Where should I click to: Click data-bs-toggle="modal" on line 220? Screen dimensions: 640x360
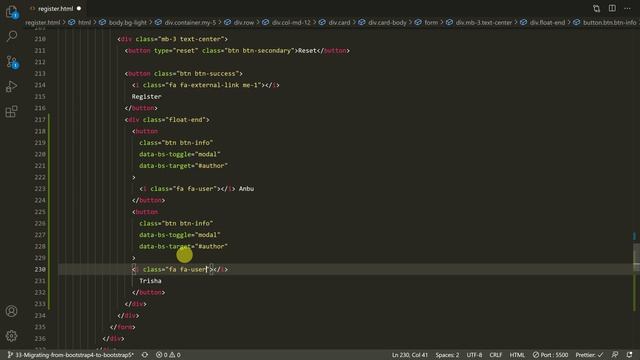(180, 154)
